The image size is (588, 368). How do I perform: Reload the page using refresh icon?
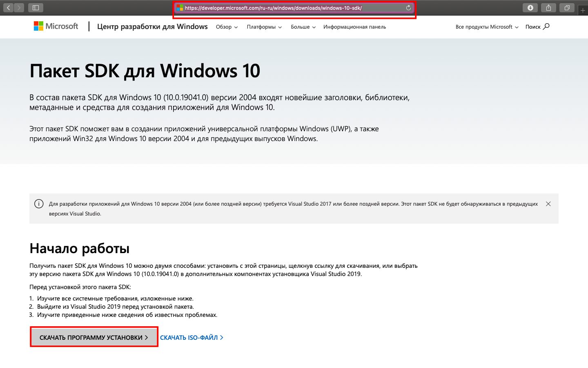click(x=408, y=8)
